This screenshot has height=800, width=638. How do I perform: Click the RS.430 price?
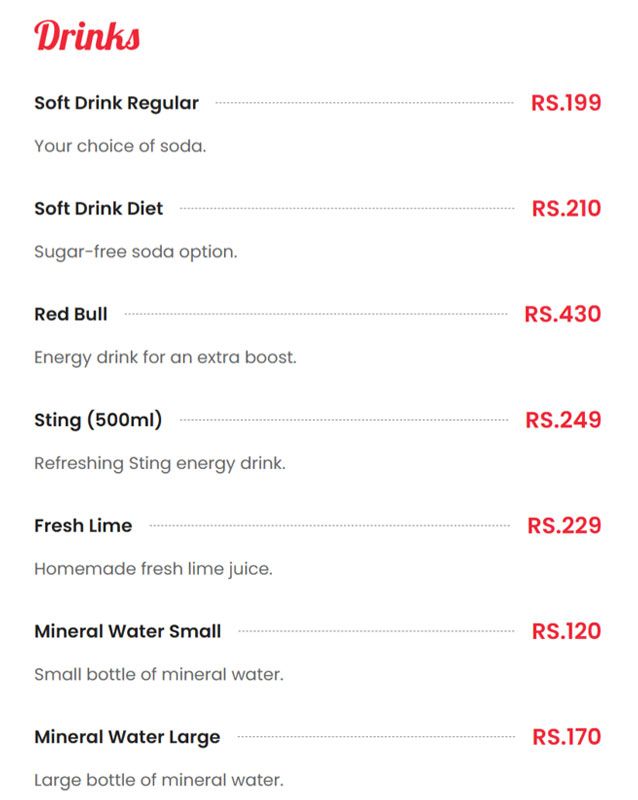coord(563,314)
